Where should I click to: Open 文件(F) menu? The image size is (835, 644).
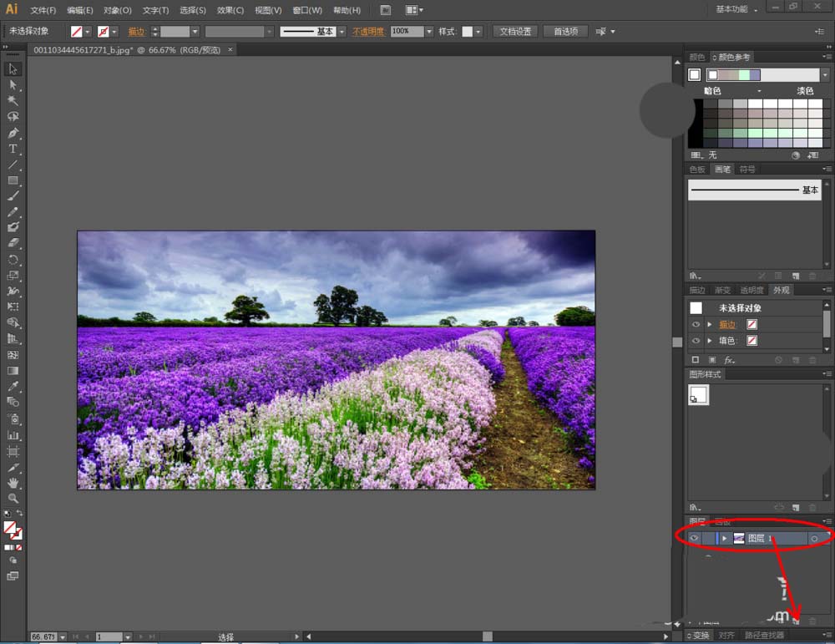pos(43,10)
